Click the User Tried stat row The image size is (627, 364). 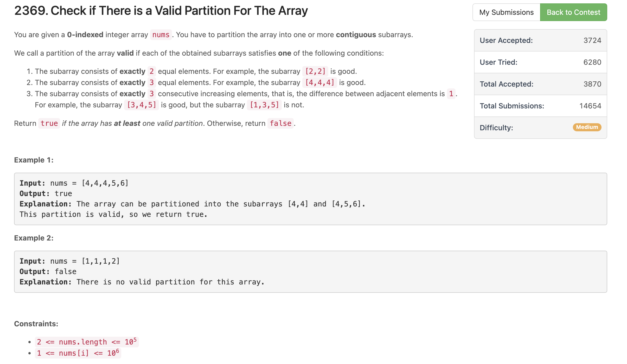(x=540, y=62)
